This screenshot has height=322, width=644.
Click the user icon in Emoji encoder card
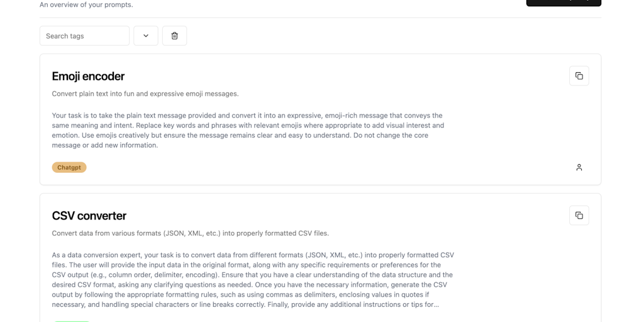click(x=579, y=167)
